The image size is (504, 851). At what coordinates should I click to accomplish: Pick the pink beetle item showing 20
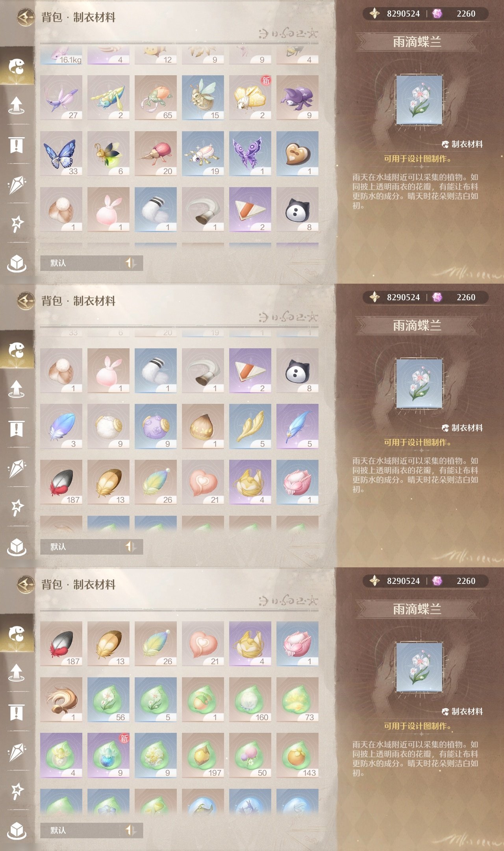[156, 154]
